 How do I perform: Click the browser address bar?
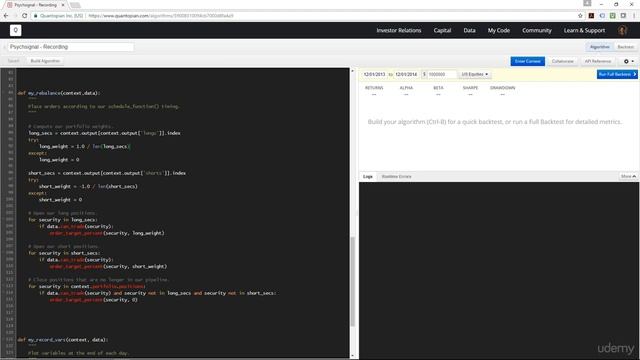302,16
